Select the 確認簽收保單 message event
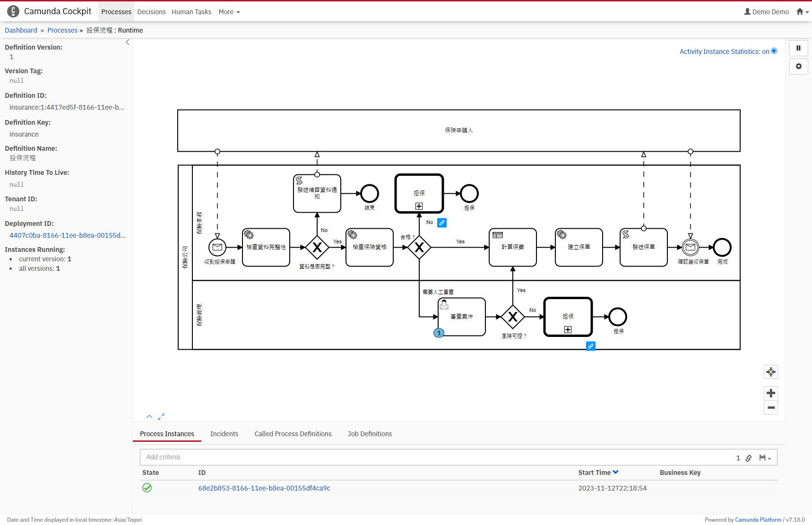The width and height of the screenshot is (812, 525). pyautogui.click(x=691, y=247)
